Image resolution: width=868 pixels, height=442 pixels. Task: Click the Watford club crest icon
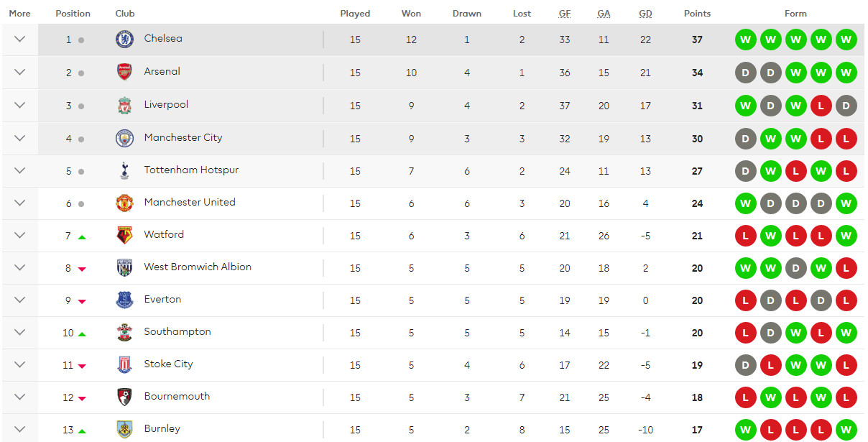click(125, 235)
